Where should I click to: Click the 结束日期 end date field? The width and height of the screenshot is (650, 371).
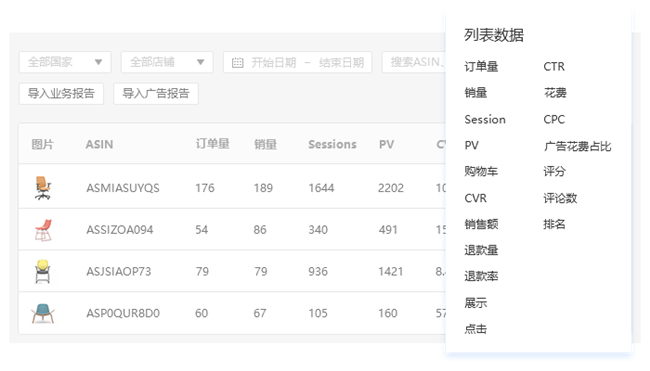click(341, 63)
